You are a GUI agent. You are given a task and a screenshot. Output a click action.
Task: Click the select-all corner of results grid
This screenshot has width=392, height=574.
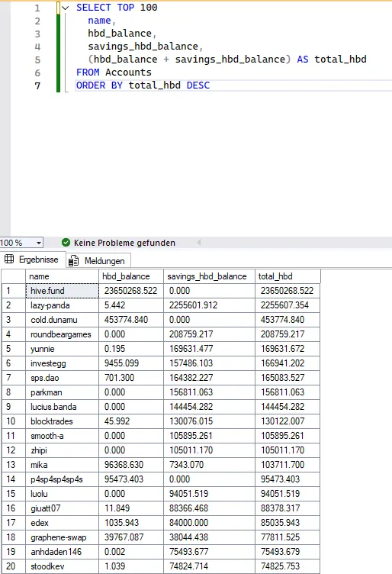pos(14,276)
